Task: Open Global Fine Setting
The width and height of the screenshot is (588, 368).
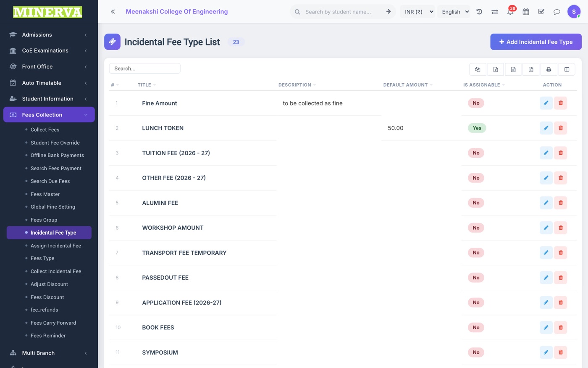Action: (x=53, y=207)
